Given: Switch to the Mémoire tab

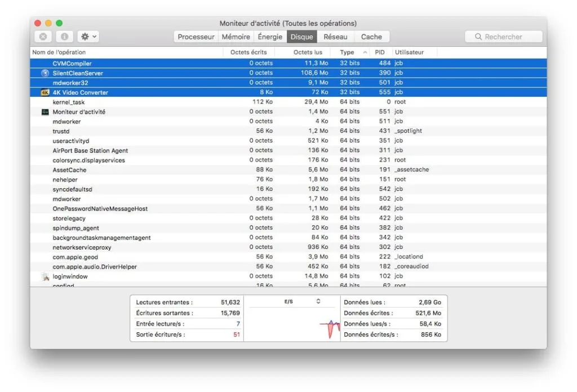Looking at the screenshot, I should pos(236,37).
